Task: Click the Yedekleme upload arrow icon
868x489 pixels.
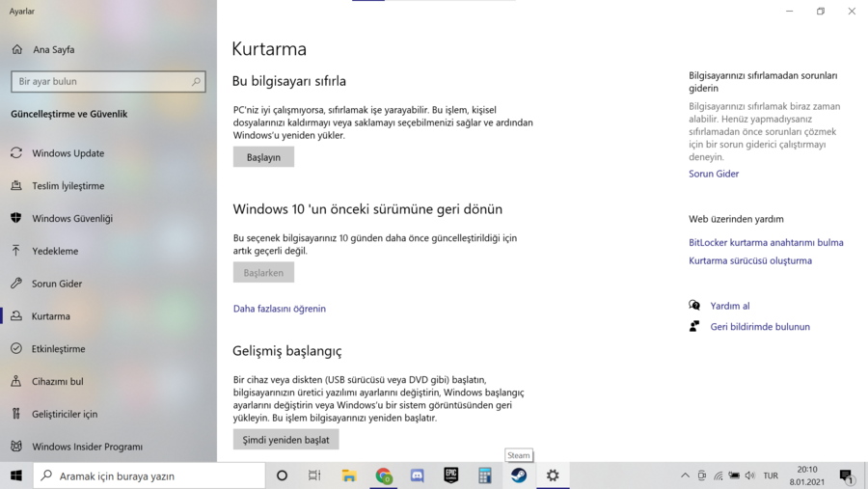Action: point(16,251)
